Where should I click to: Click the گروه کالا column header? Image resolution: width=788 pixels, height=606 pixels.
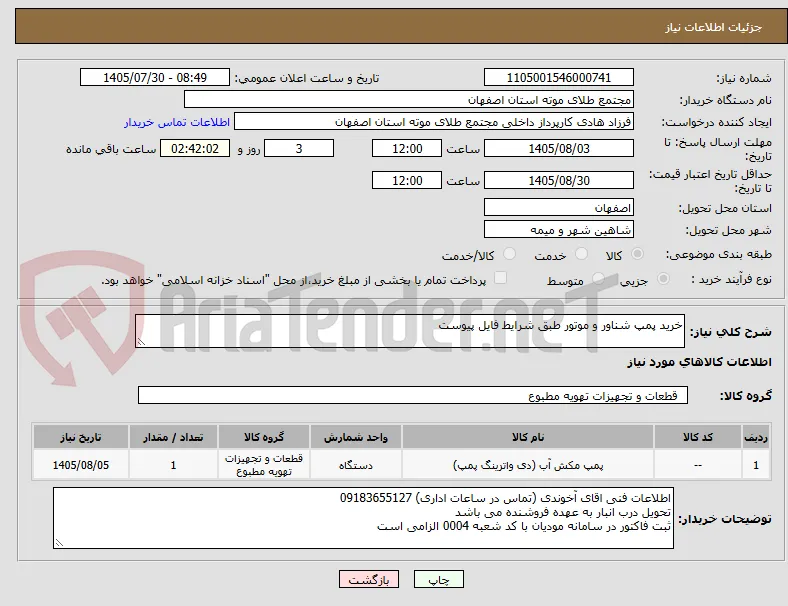264,437
